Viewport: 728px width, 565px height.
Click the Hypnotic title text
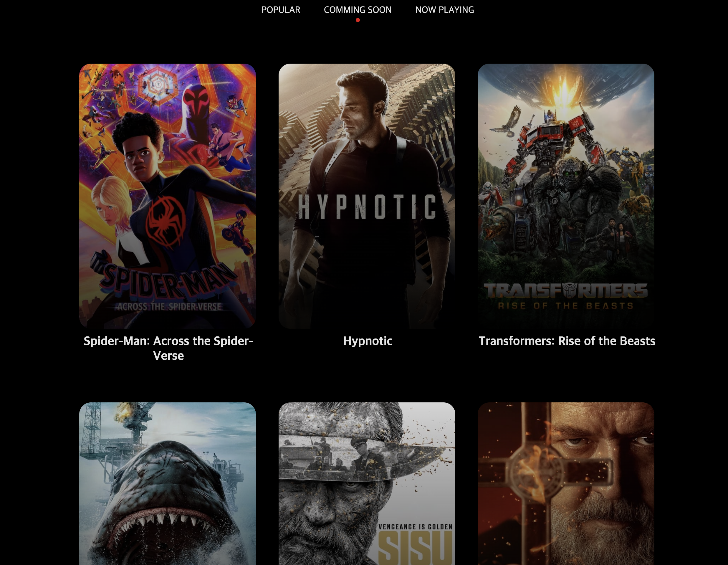pyautogui.click(x=368, y=341)
